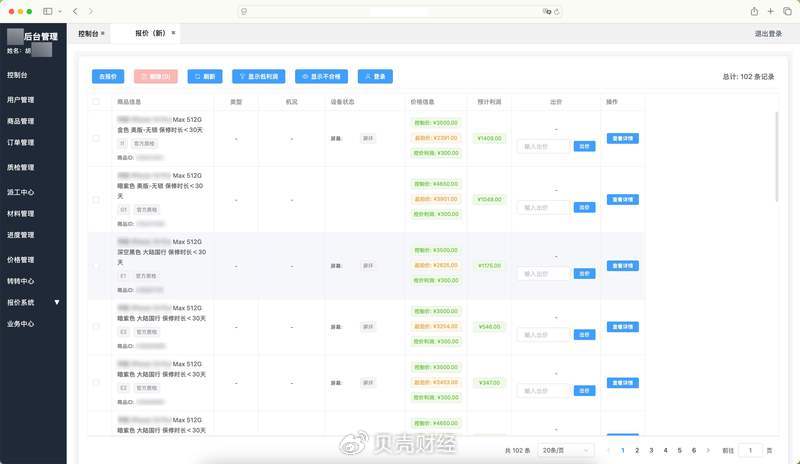Click first row's 输入出价 input field
This screenshot has width=800, height=464.
pos(543,146)
